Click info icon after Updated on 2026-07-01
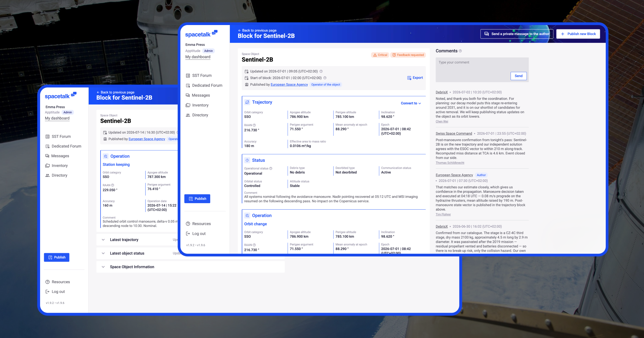 pyautogui.click(x=321, y=71)
